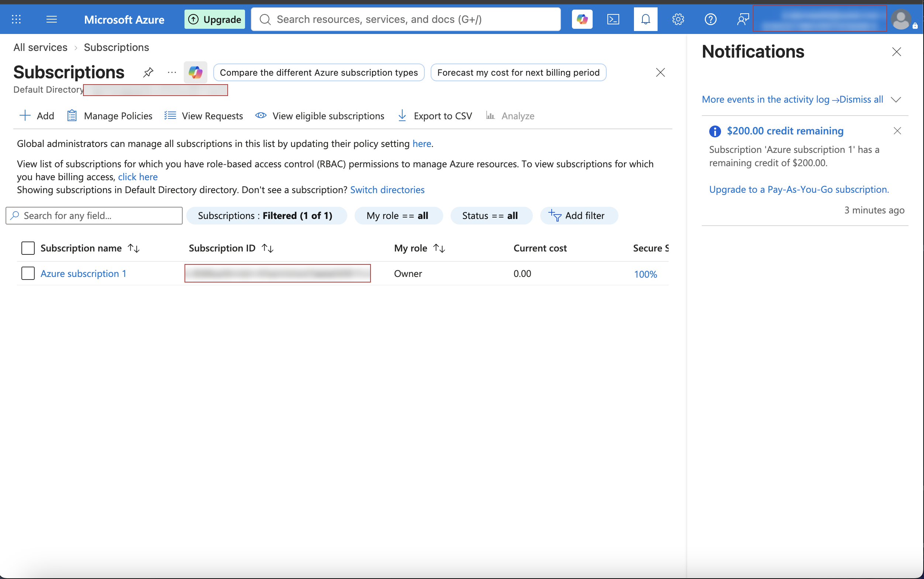Image resolution: width=924 pixels, height=579 pixels.
Task: Close the Notifications panel
Action: (x=896, y=52)
